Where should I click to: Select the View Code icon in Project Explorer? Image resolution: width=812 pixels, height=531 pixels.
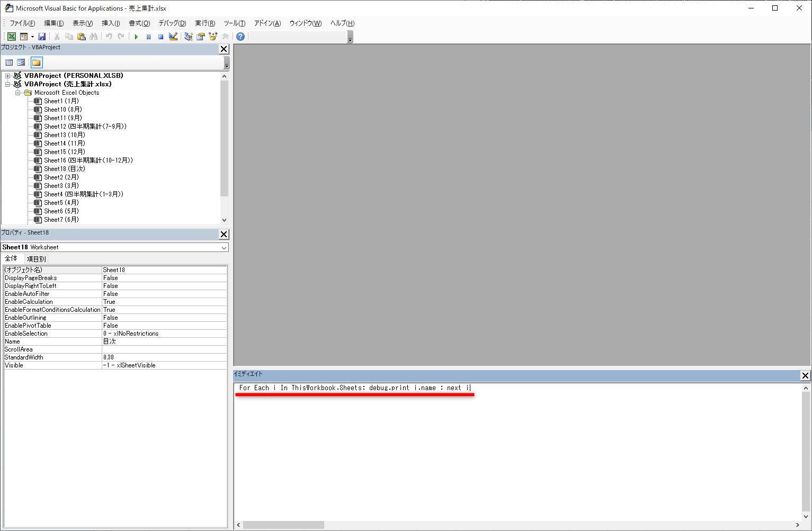pos(9,62)
